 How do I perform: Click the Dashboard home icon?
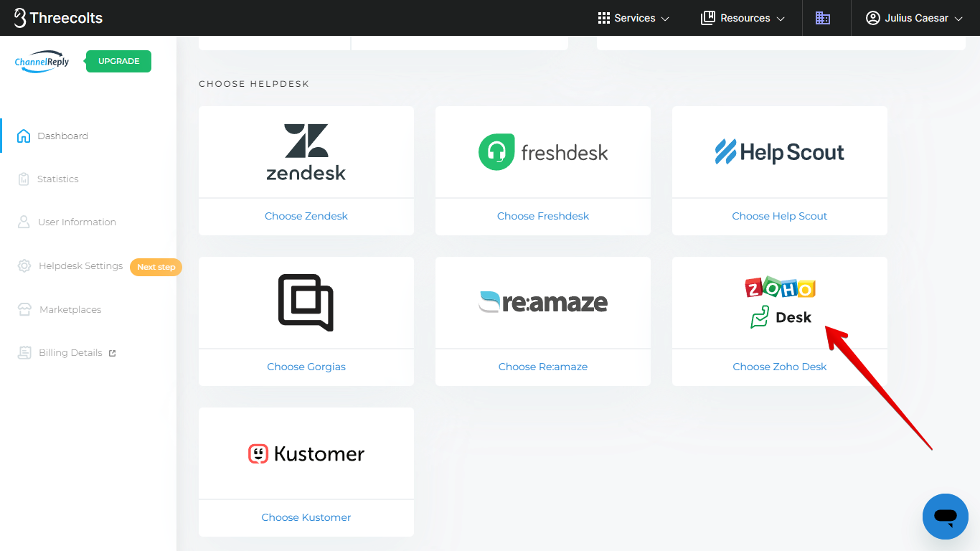coord(24,136)
